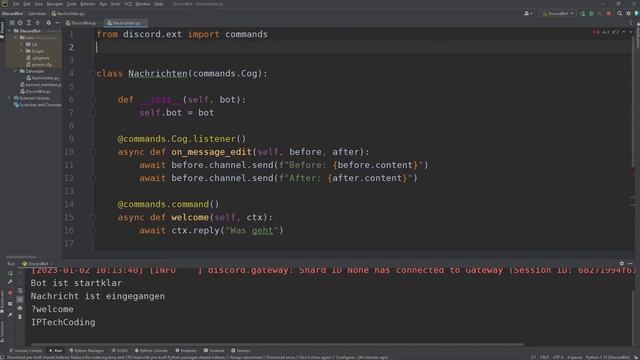Screen dimensions: 640x360
Task: Collapse the venv folder in project tree
Action: [16, 38]
